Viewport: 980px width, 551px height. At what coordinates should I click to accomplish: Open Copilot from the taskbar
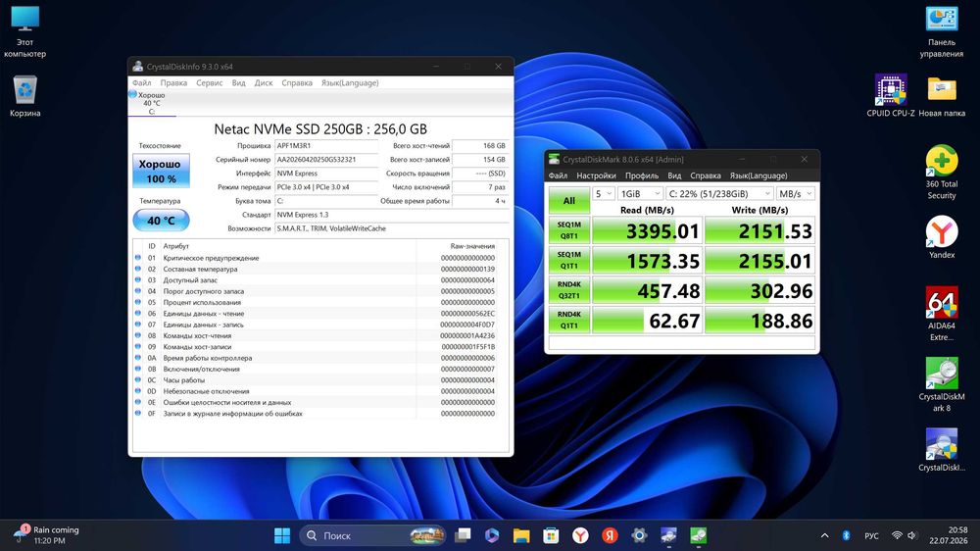[492, 535]
